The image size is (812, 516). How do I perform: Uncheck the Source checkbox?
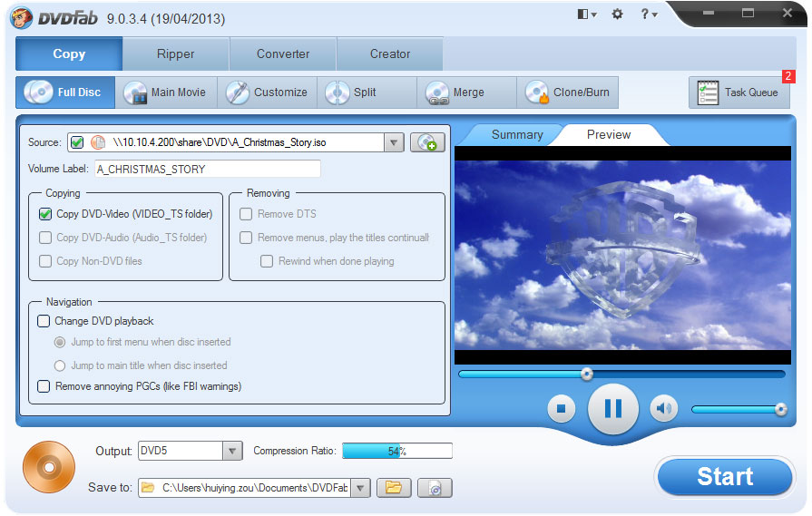tap(77, 142)
